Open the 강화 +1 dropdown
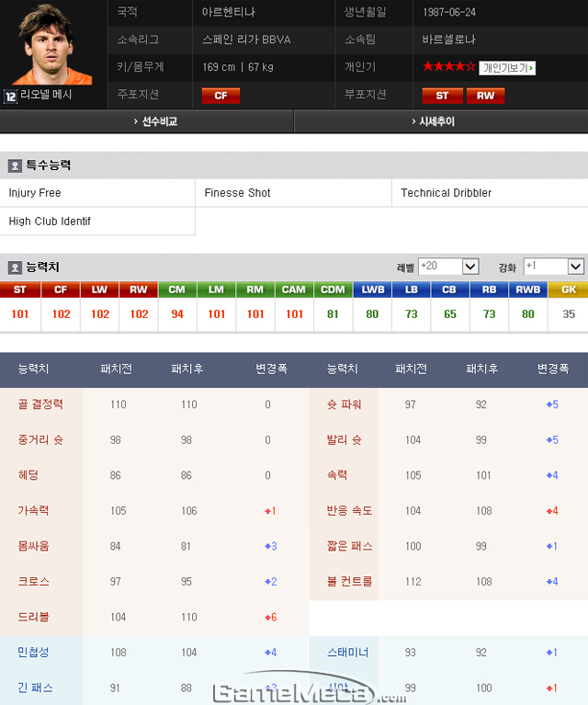 point(554,267)
